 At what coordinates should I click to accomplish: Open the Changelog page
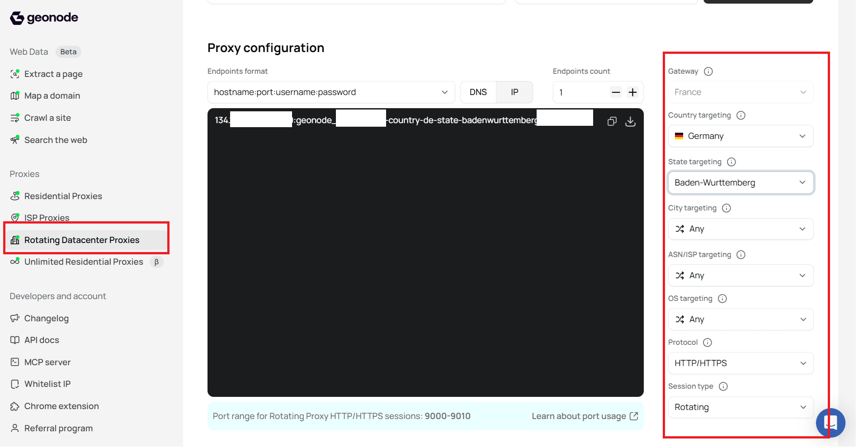[47, 318]
